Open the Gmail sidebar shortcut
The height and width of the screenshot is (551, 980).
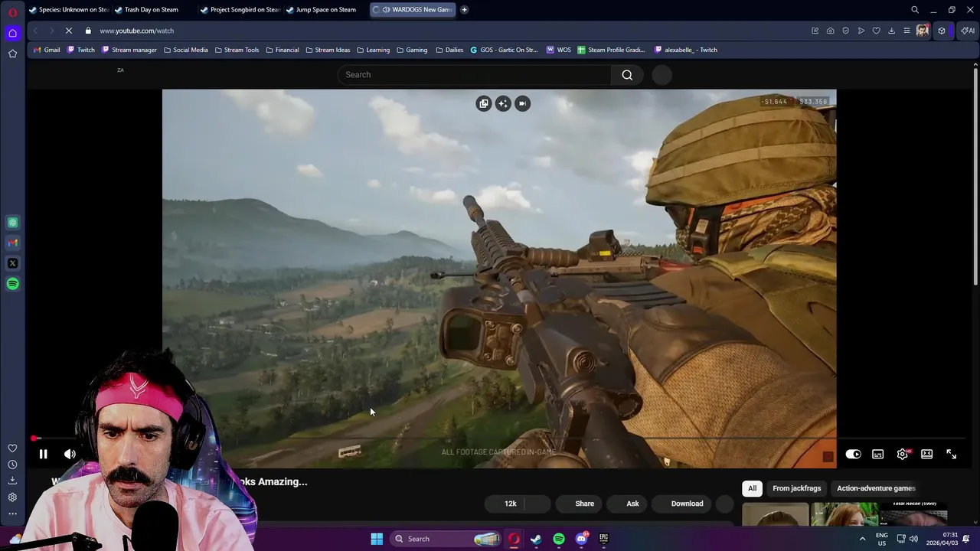pyautogui.click(x=12, y=243)
